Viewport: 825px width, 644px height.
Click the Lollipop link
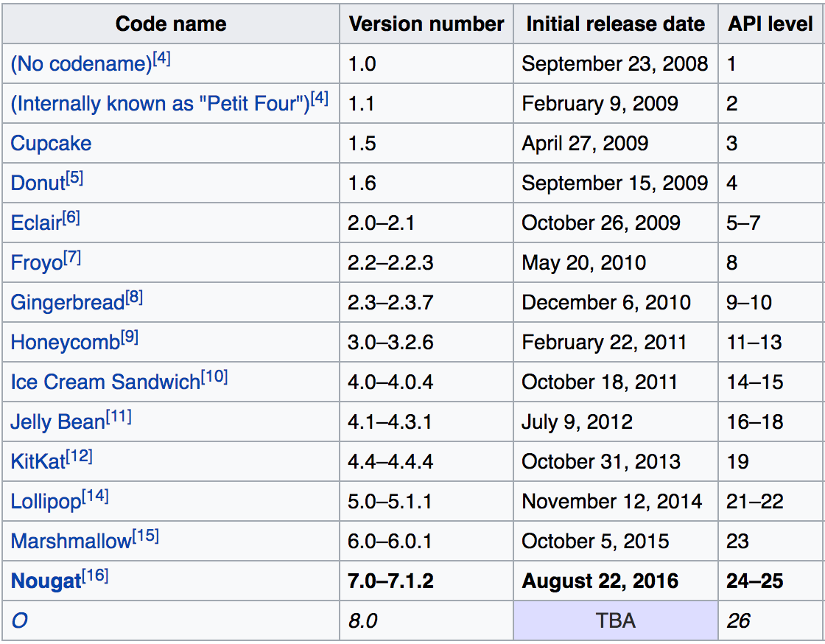coord(46,501)
